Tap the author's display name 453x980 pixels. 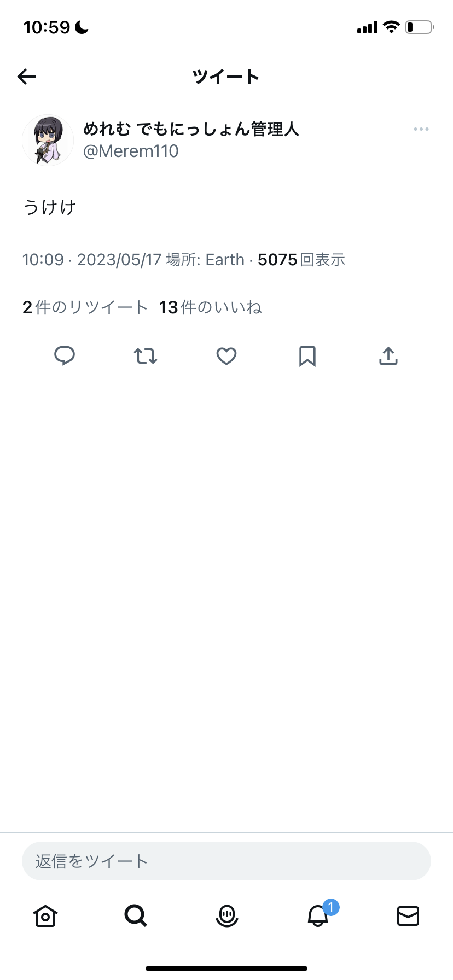191,129
